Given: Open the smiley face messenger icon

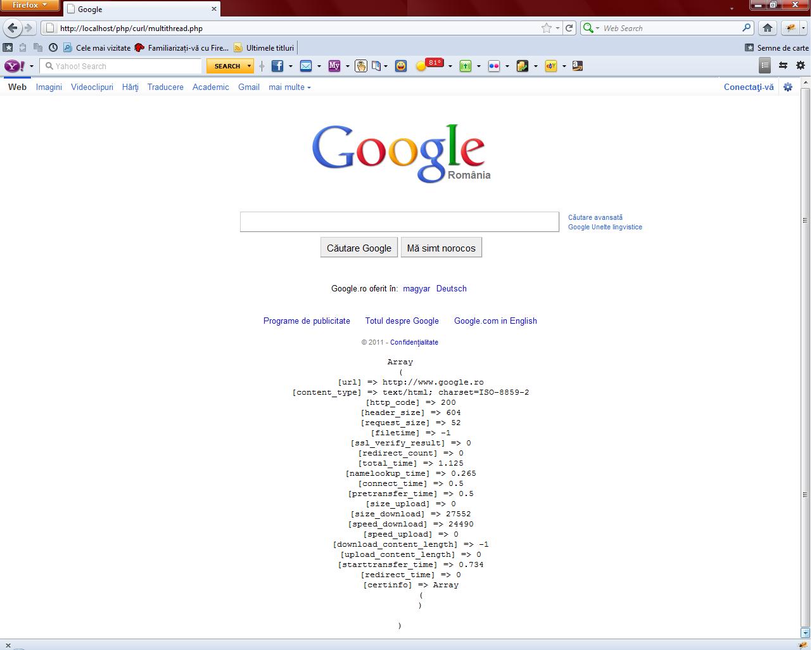Looking at the screenshot, I should click(401, 66).
